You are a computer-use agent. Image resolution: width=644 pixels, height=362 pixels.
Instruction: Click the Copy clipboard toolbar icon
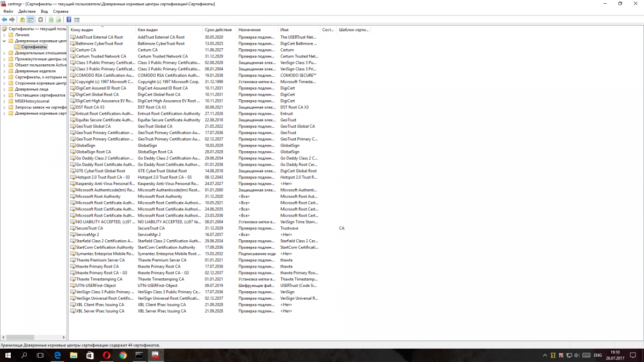[41, 20]
